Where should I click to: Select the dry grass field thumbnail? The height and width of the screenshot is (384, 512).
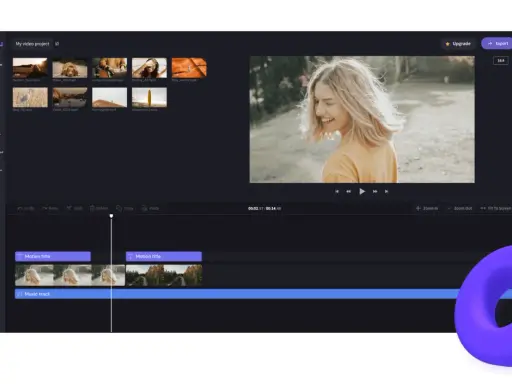coord(30,97)
